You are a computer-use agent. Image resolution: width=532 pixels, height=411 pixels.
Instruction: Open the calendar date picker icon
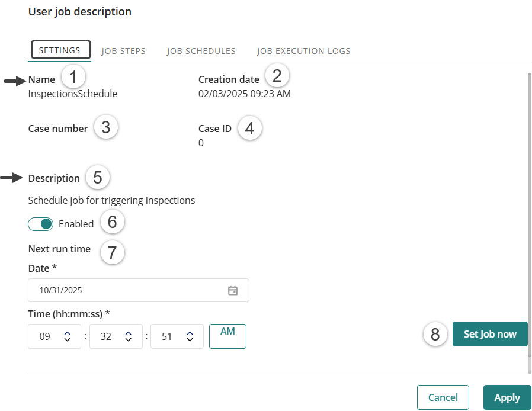coord(233,290)
